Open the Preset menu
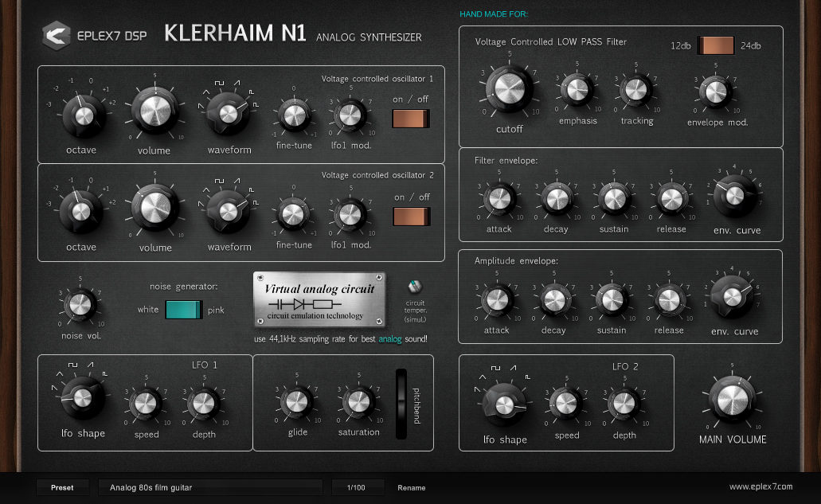Image resolution: width=821 pixels, height=504 pixels. [x=62, y=486]
